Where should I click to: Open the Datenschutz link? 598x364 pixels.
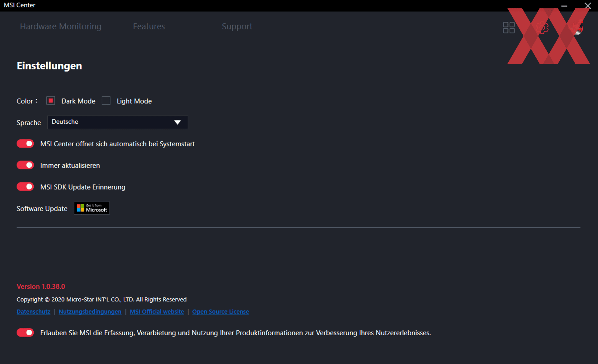[x=33, y=311]
